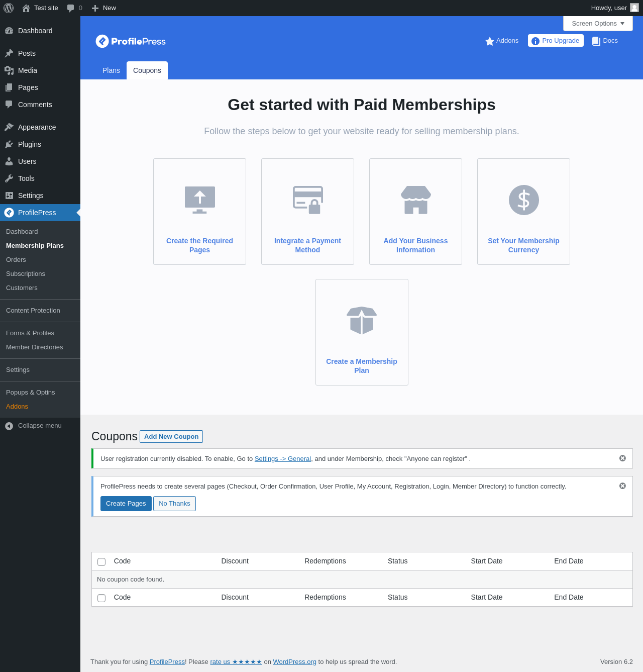Click the Collapse menu arrow icon
Image resolution: width=643 pixels, height=672 pixels.
pos(9,426)
